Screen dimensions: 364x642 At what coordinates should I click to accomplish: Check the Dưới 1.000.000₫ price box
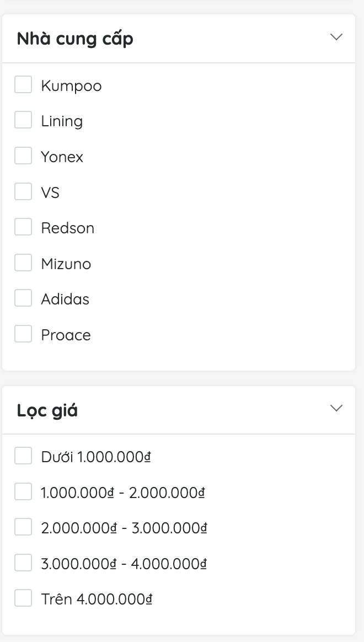click(x=23, y=456)
